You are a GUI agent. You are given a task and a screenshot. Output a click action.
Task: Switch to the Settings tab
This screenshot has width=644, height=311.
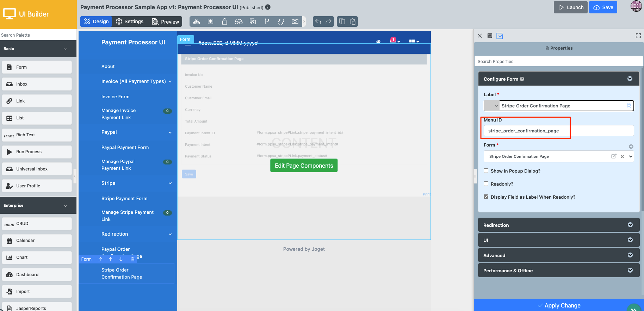(x=130, y=21)
